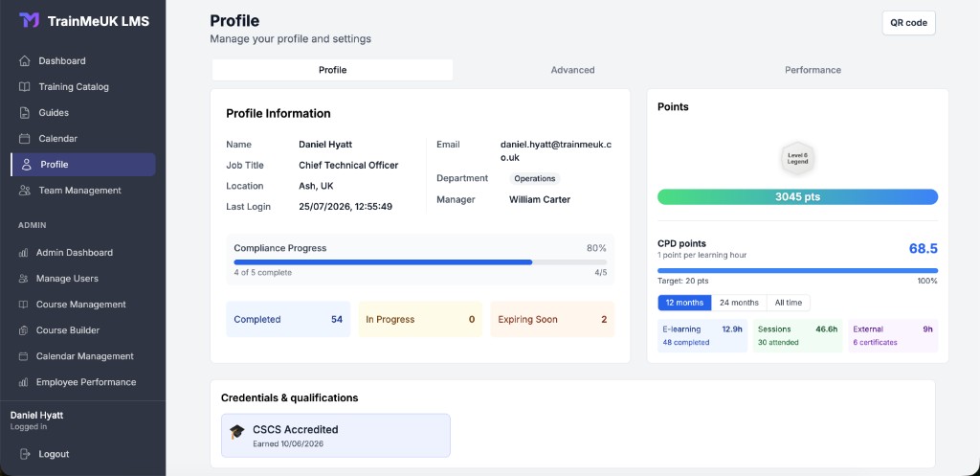Click the 3045 pts gradient progress bar
980x476 pixels.
[x=797, y=197]
